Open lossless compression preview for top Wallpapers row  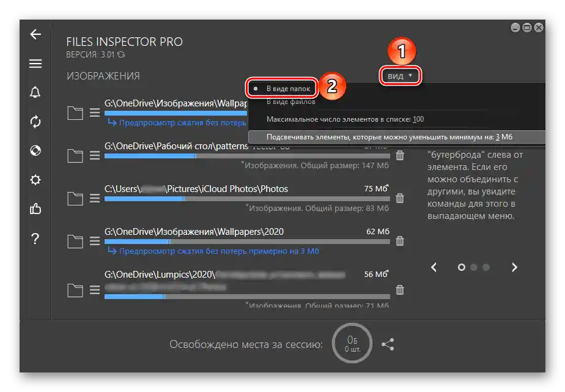pyautogui.click(x=177, y=123)
